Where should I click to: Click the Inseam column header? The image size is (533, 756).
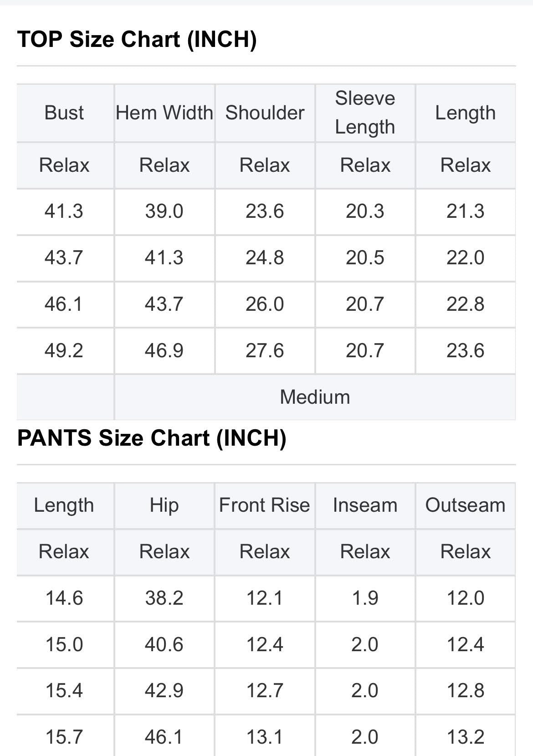coord(365,505)
